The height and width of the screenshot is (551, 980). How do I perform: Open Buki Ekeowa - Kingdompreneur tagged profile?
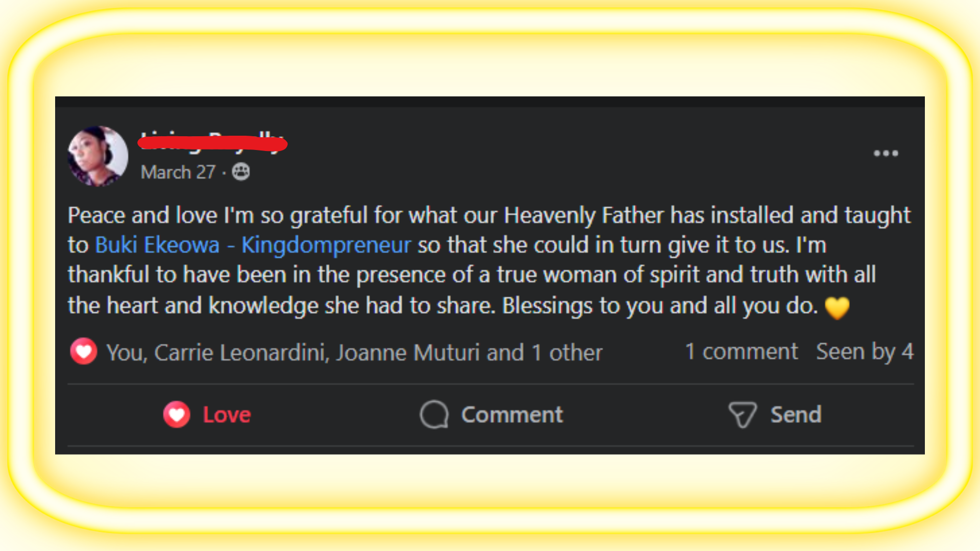point(253,245)
